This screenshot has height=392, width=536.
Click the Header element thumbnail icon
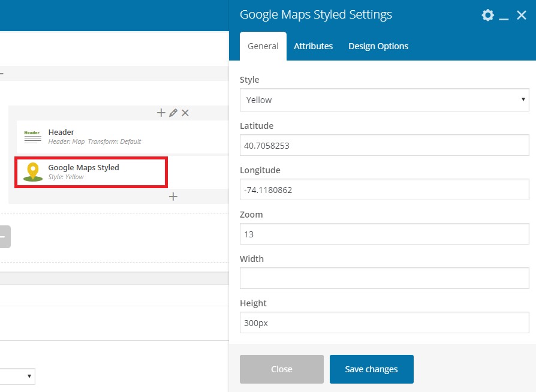pyautogui.click(x=32, y=137)
